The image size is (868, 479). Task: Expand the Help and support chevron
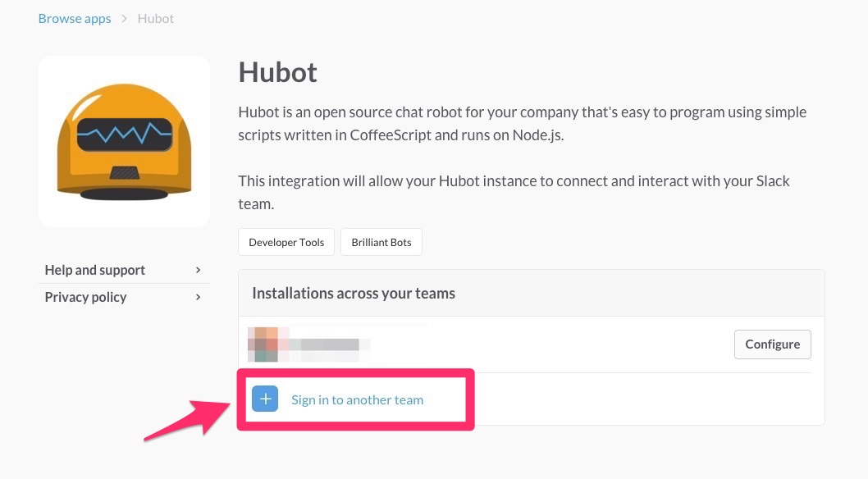click(x=199, y=270)
